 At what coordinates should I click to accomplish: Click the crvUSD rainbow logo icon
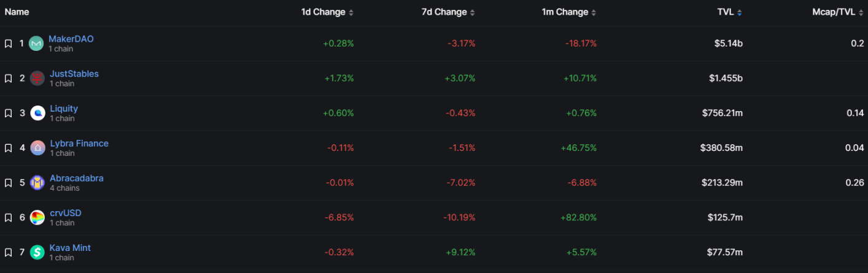(37, 218)
